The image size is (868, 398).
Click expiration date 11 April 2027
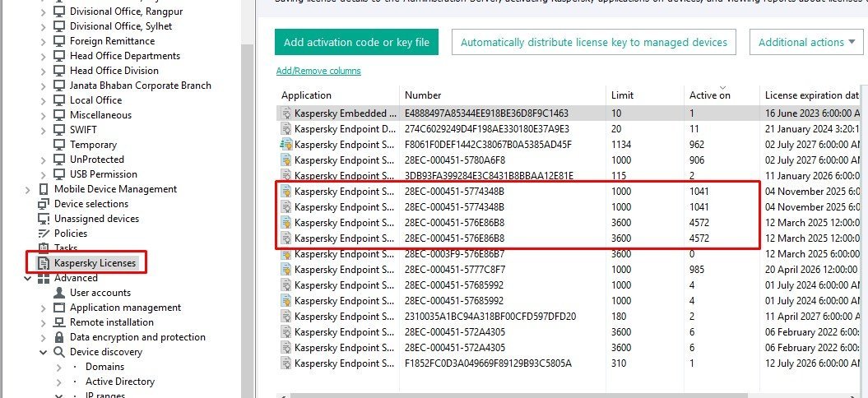point(812,317)
